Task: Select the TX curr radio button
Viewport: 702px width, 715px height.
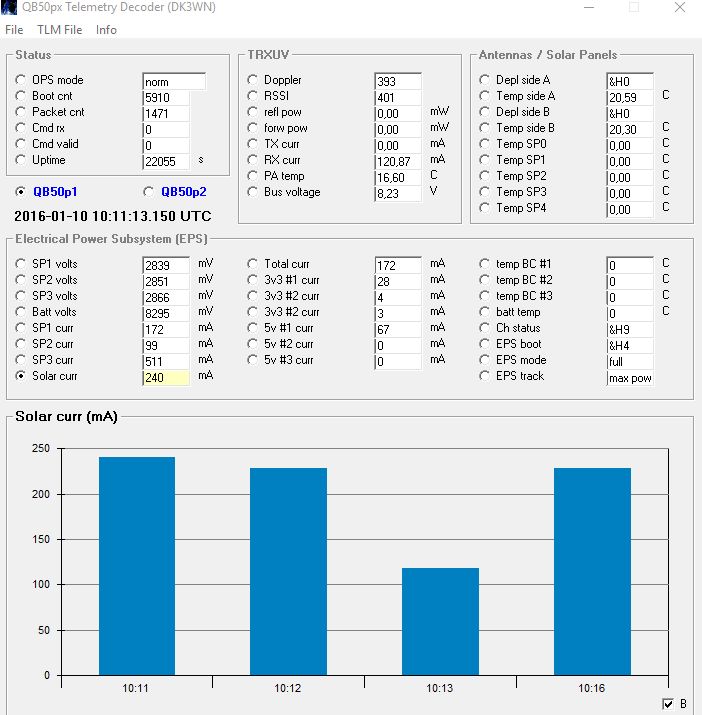Action: click(x=252, y=144)
